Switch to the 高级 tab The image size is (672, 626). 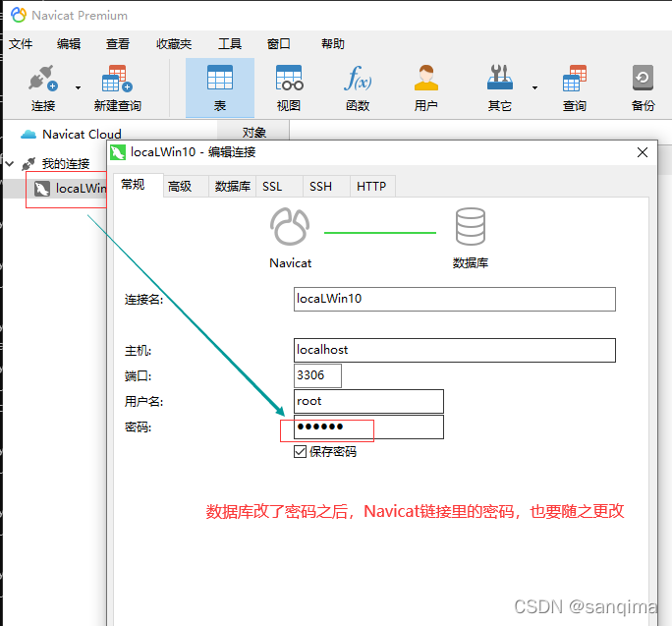186,186
